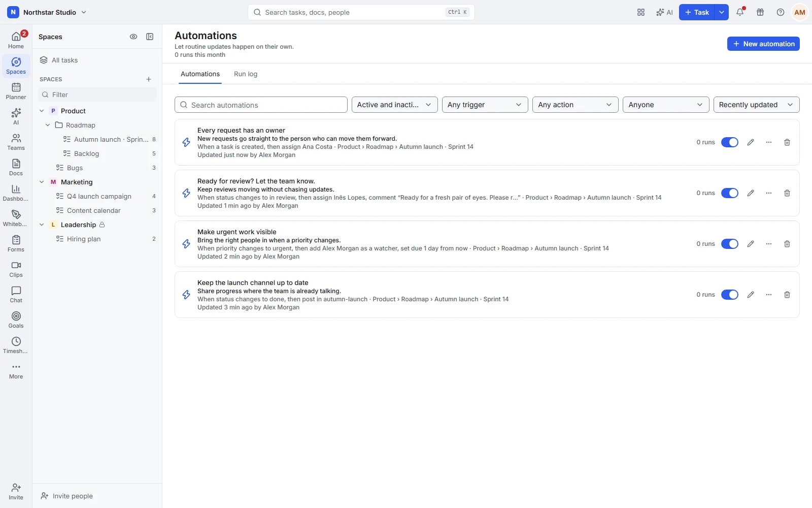Disable the "Every request has an owner" automation
Viewport: 812px width, 508px height.
tap(730, 142)
